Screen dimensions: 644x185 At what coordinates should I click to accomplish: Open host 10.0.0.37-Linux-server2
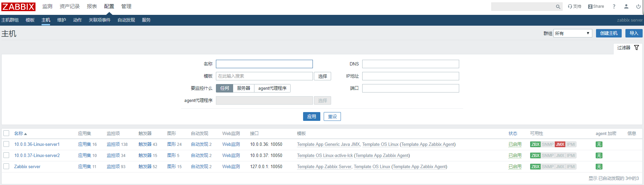pos(37,156)
